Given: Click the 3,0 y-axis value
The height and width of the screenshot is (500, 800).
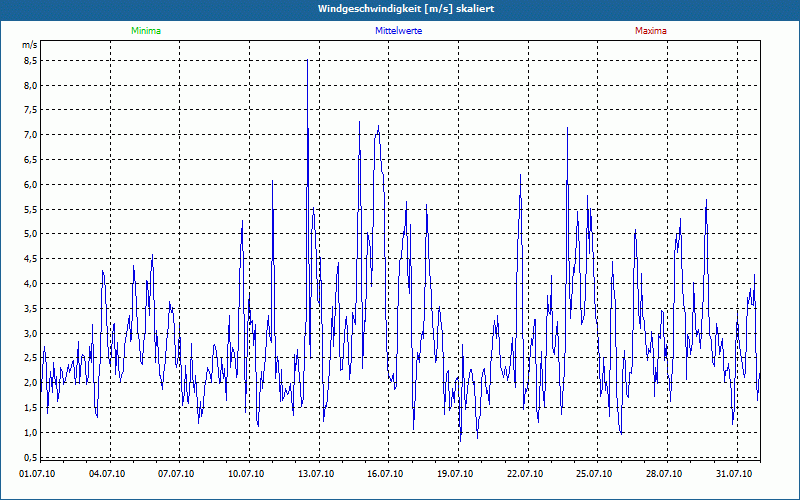Looking at the screenshot, I should click(31, 333).
